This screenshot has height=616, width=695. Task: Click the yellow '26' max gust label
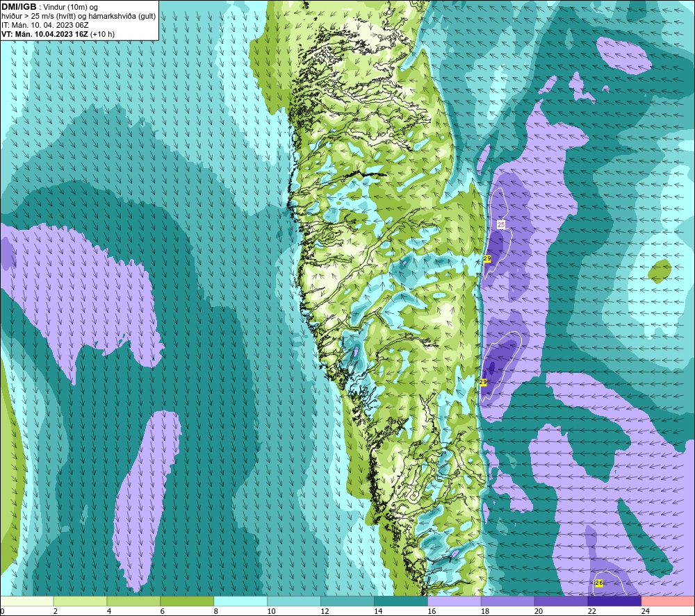click(x=599, y=583)
